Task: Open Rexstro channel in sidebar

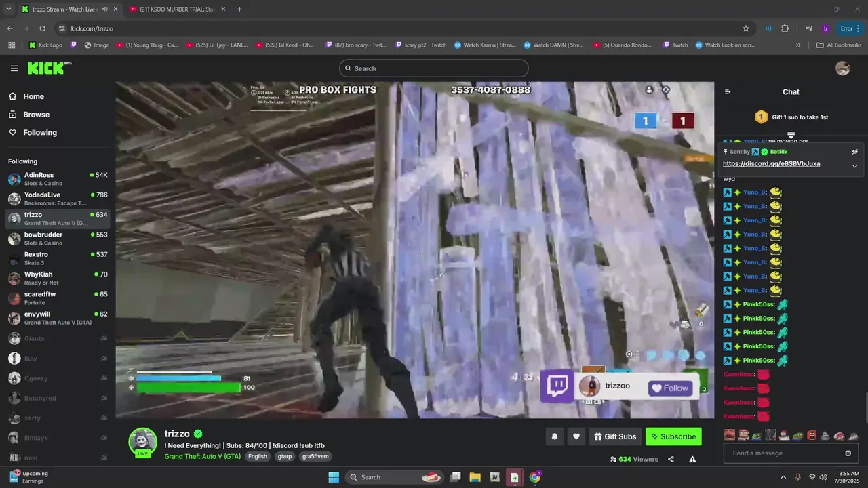Action: coord(58,258)
